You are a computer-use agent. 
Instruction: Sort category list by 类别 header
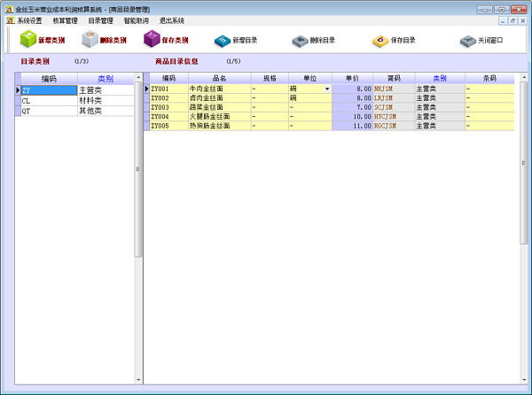(106, 79)
